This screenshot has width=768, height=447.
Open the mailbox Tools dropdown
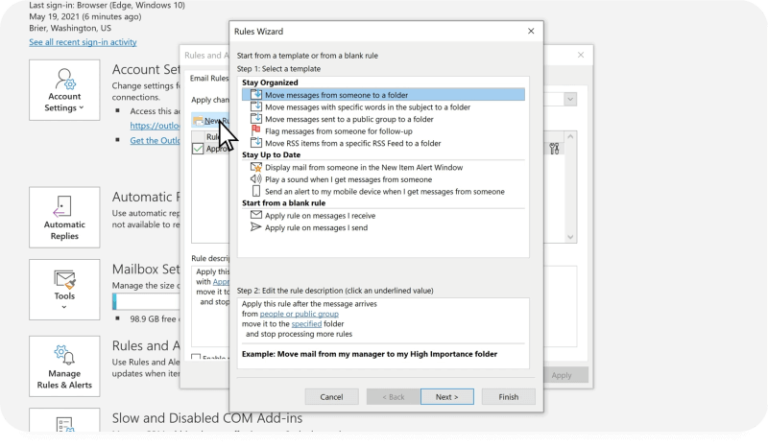coord(64,290)
